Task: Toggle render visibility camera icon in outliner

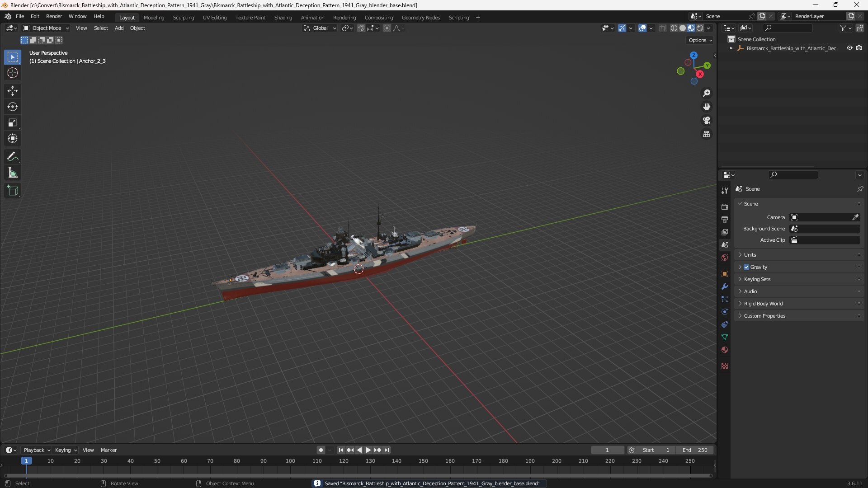Action: click(859, 48)
